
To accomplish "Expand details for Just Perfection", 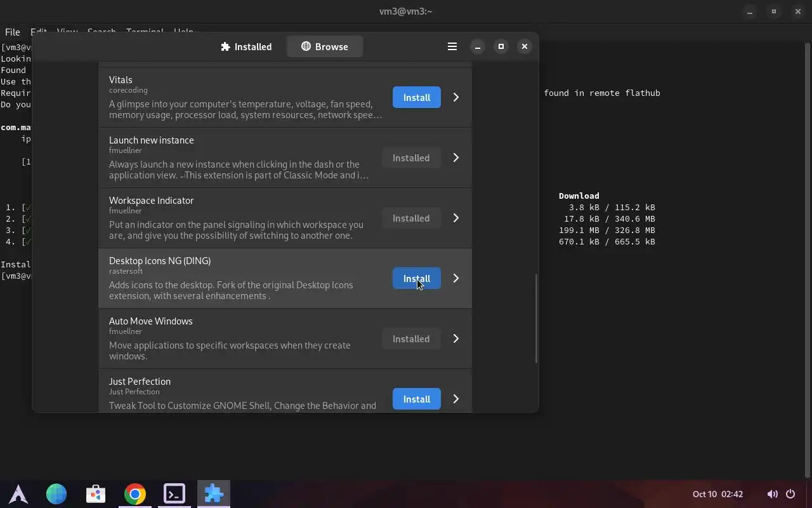I will [455, 399].
